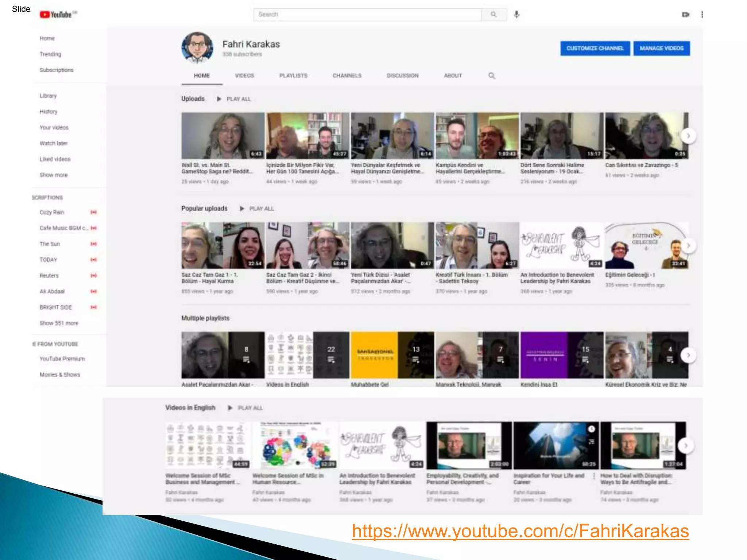Open the CHANNELS tab
The image size is (747, 560).
(x=347, y=75)
